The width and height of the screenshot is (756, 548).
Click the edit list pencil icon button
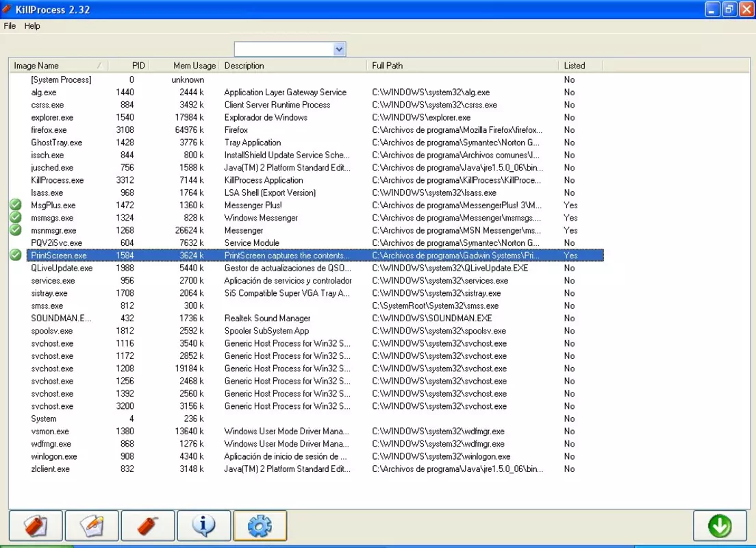pyautogui.click(x=92, y=525)
